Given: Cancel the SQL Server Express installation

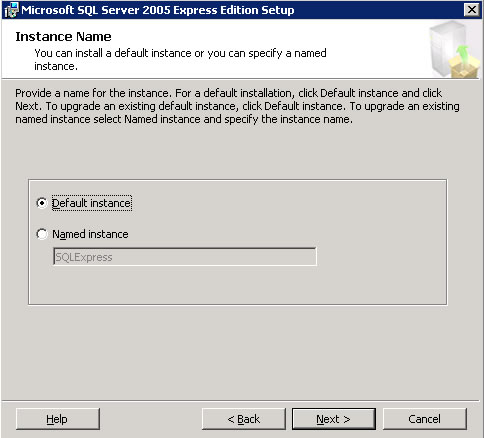Looking at the screenshot, I should pos(425,419).
